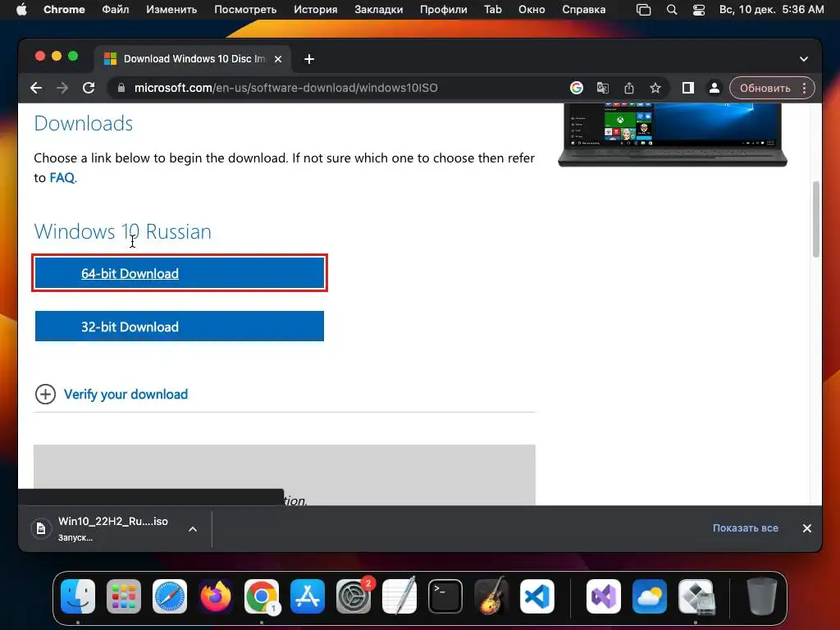
Task: Open Safari from the Dock
Action: click(170, 596)
